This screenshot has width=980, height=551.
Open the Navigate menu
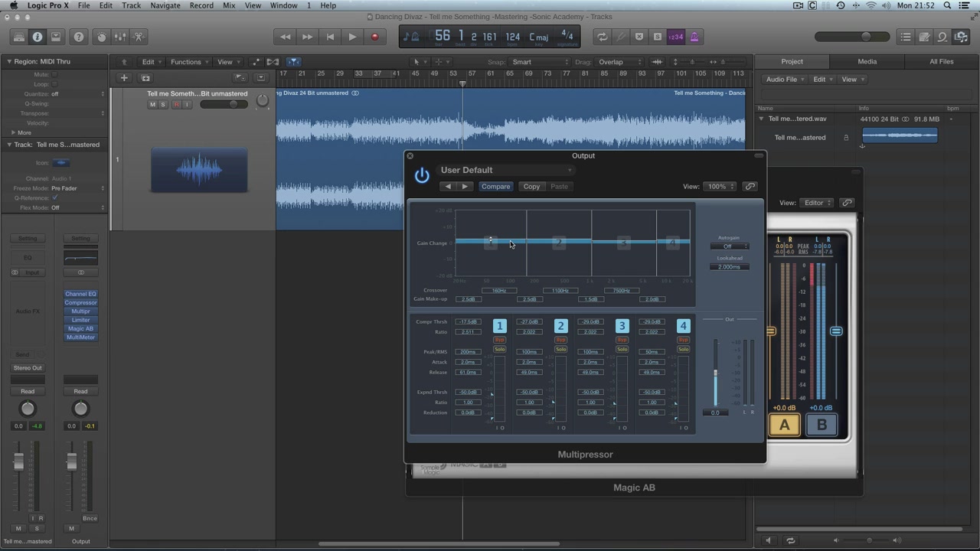pos(165,5)
